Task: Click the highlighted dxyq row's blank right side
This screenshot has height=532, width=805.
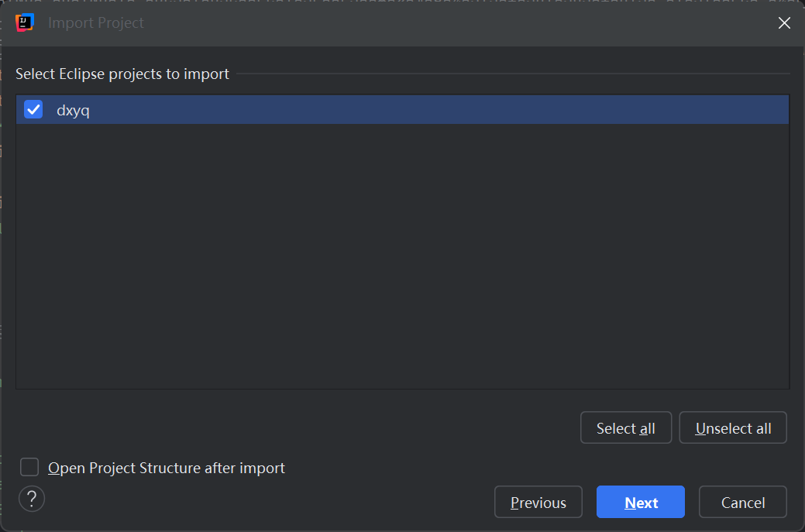Action: click(465, 110)
